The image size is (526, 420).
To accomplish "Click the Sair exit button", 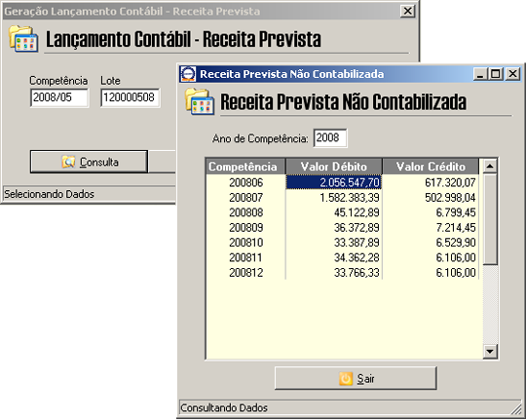I will pyautogui.click(x=356, y=378).
